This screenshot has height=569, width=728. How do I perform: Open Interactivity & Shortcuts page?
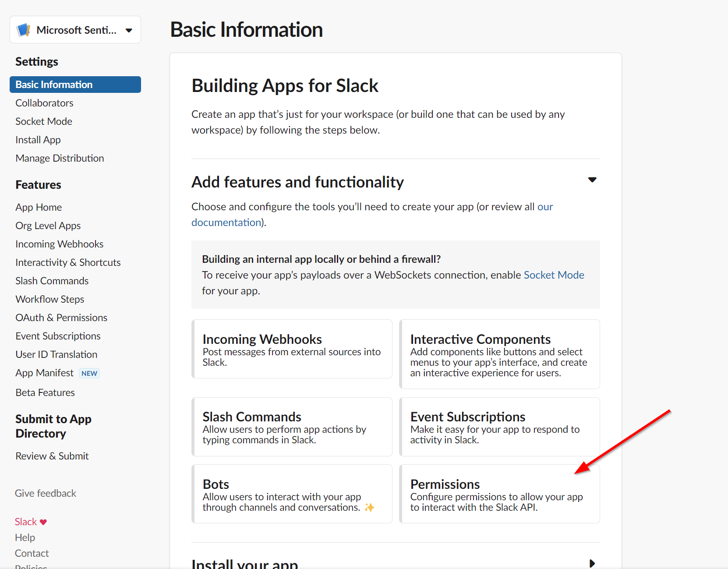coord(68,262)
